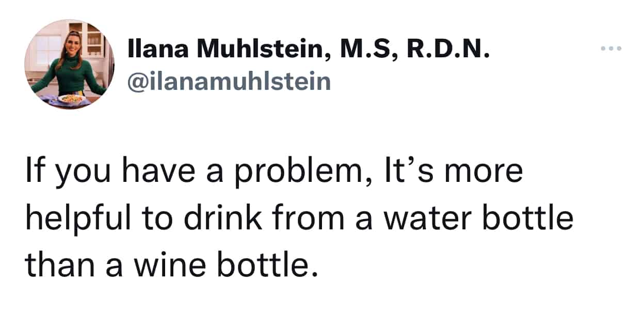Click the green sweater in the profile photo
This screenshot has width=644, height=309.
pos(72,78)
